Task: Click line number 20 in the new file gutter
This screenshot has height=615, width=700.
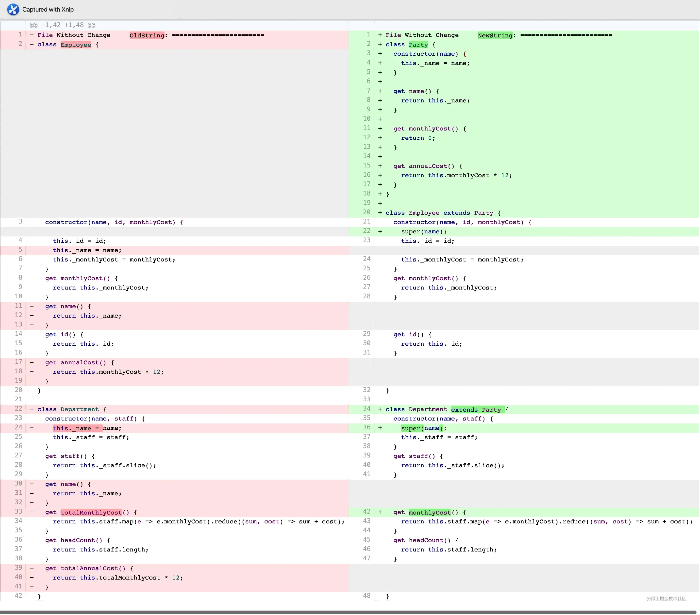Action: point(367,212)
